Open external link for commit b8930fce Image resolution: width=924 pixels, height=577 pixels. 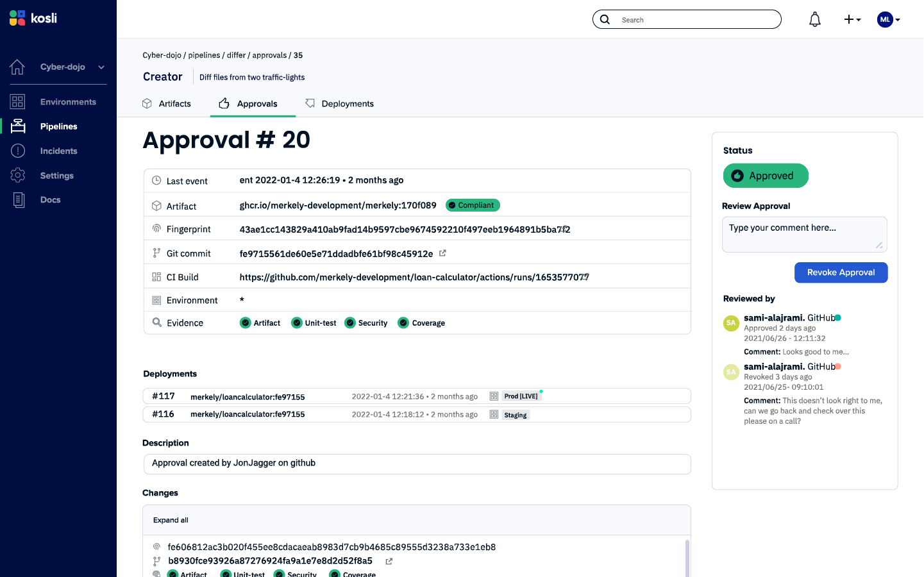(x=389, y=561)
